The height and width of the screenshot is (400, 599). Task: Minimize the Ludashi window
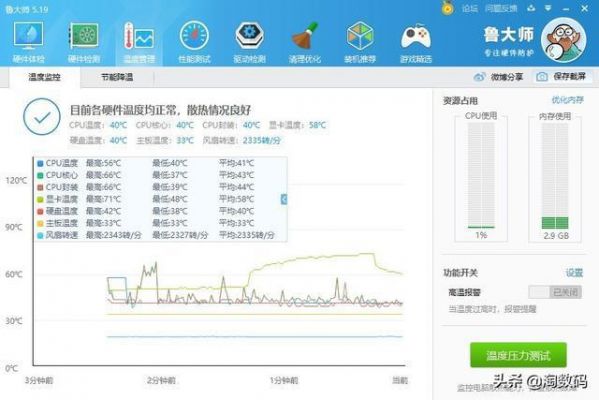point(566,8)
